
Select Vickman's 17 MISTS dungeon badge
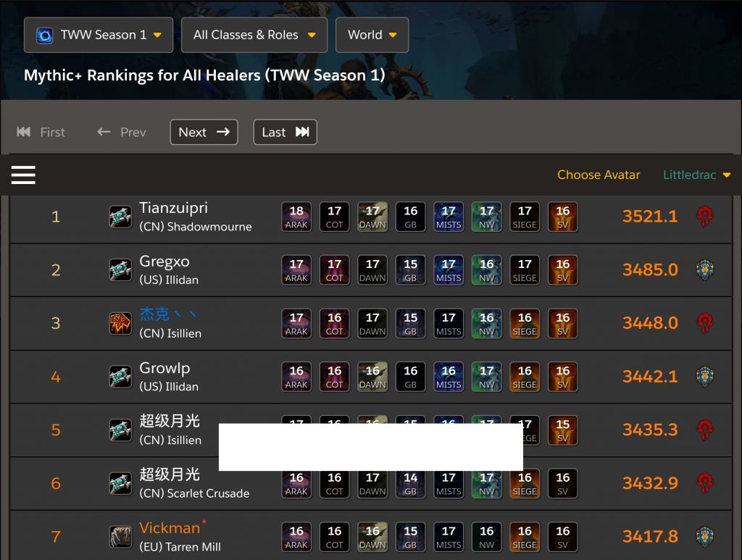448,537
